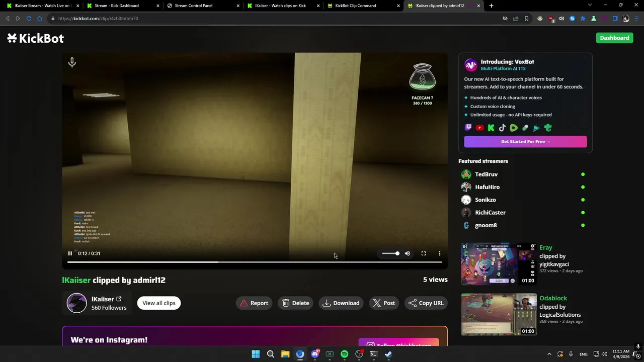Click the Kick platform icon in the VoxBot ad
644x362 pixels.
point(491,128)
